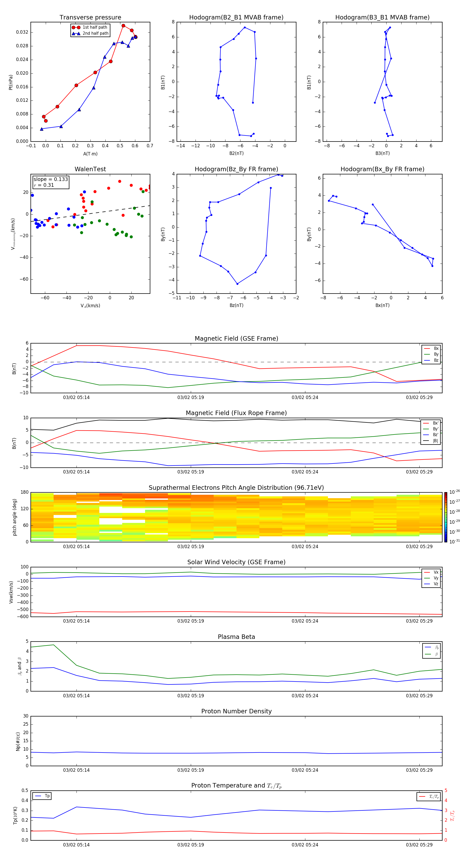Click the 'Vy' legend entry

point(431,578)
